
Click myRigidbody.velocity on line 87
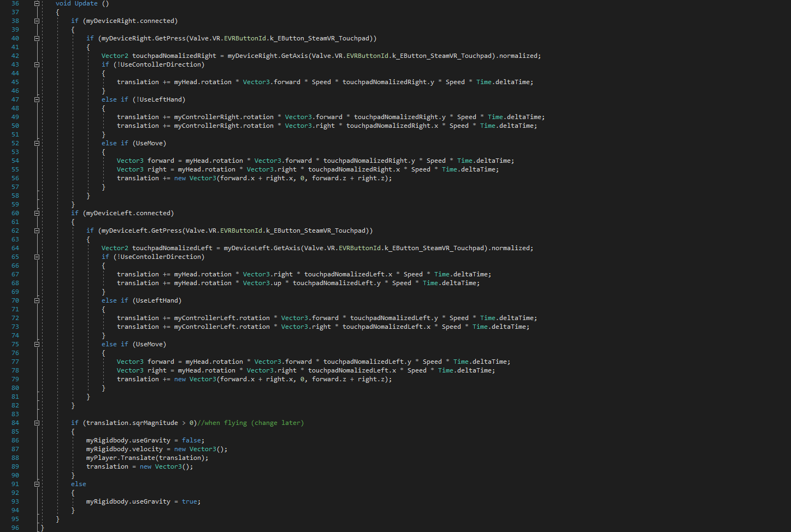(x=125, y=449)
